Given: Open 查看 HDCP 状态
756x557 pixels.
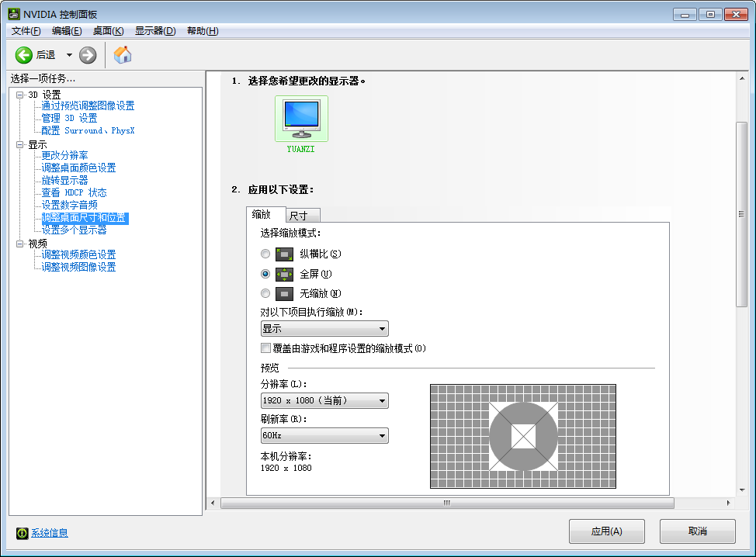Looking at the screenshot, I should click(x=74, y=192).
